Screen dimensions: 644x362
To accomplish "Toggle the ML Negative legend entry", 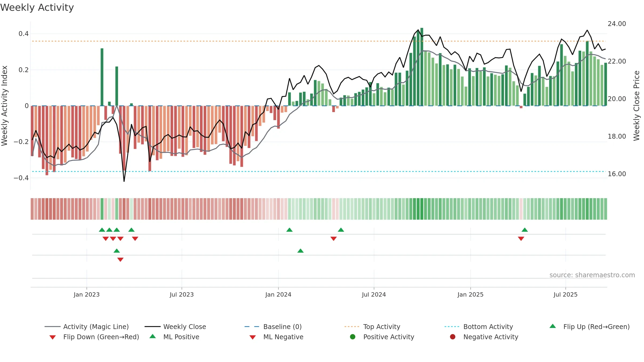I will click(x=276, y=337).
